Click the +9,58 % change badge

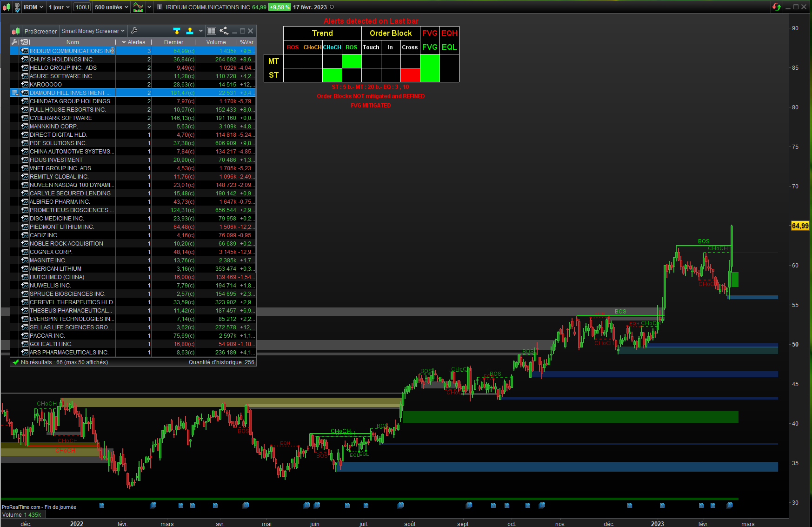click(280, 7)
